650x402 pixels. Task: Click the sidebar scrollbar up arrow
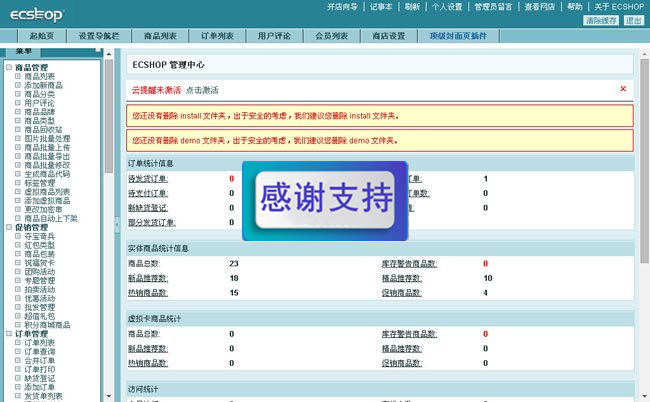109,54
